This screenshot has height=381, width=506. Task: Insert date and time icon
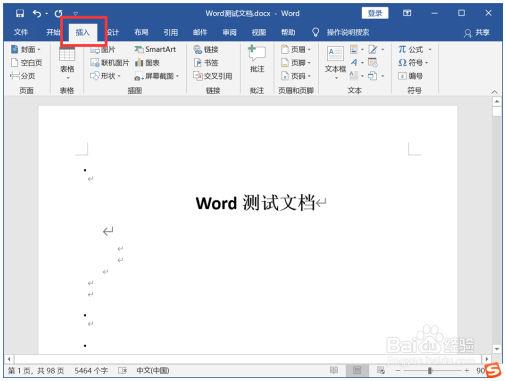coord(373,63)
